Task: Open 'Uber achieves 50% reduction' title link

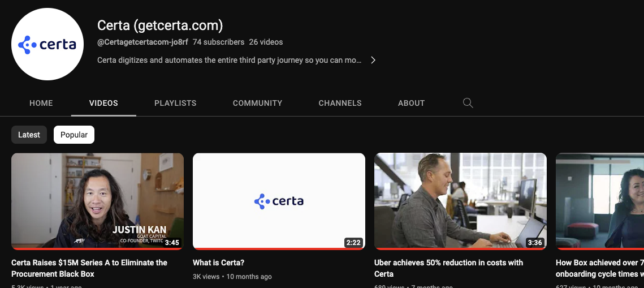Action: [448, 268]
